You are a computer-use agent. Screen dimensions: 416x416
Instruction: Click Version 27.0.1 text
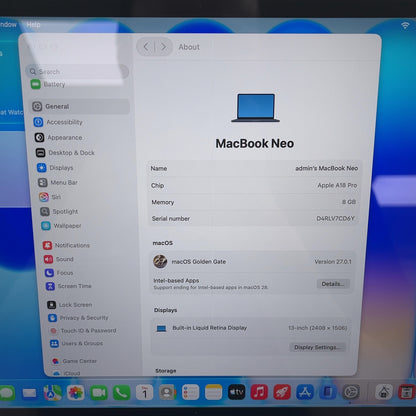333,262
